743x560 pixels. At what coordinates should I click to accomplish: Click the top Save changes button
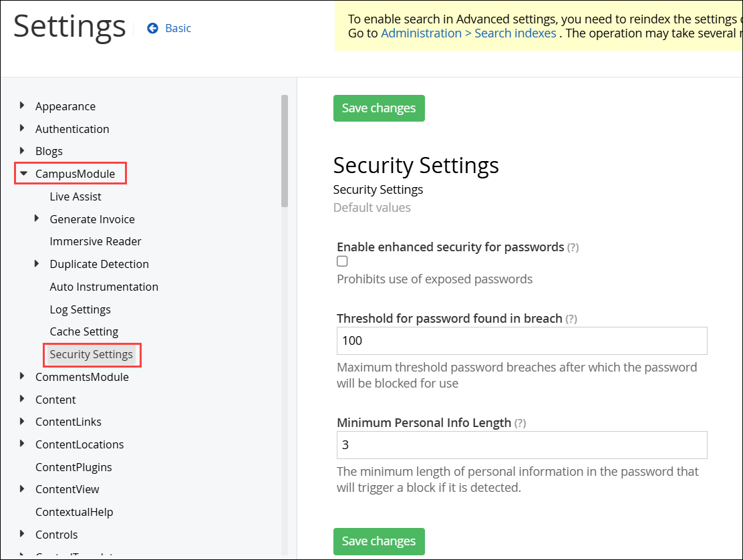379,108
